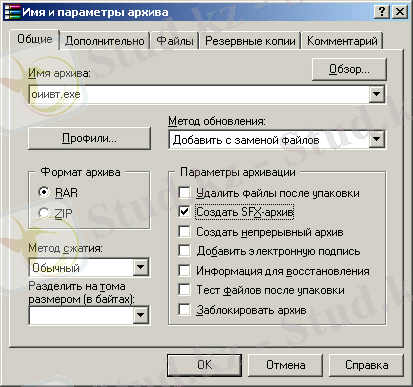Tick "Создать непрерывный архив" checkbox
413x387 pixels.
184,231
